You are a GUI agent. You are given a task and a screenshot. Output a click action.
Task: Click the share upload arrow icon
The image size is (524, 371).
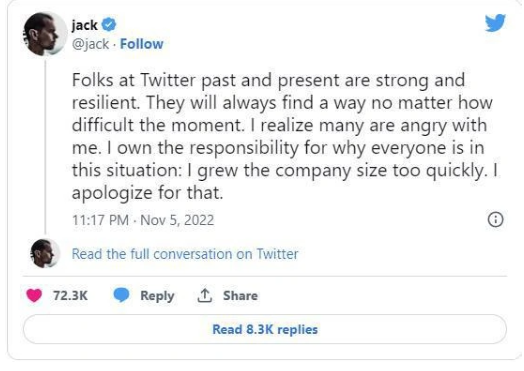tap(205, 295)
